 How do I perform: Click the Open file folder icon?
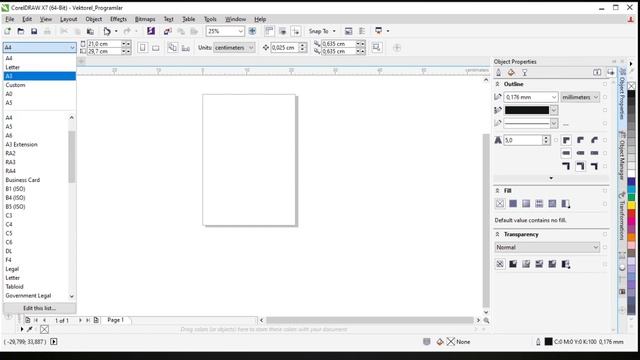tap(21, 31)
